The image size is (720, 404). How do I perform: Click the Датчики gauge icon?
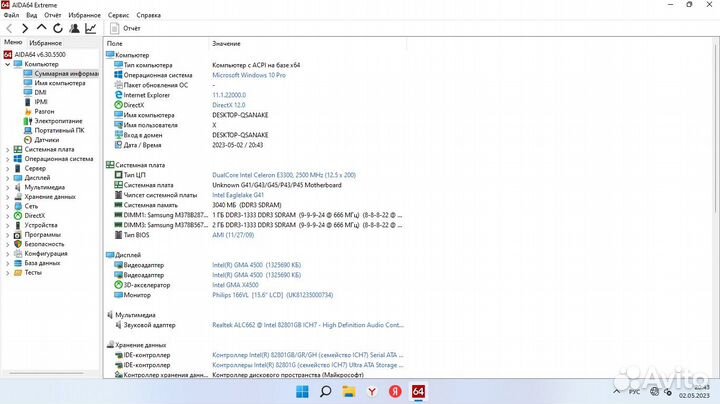click(28, 140)
